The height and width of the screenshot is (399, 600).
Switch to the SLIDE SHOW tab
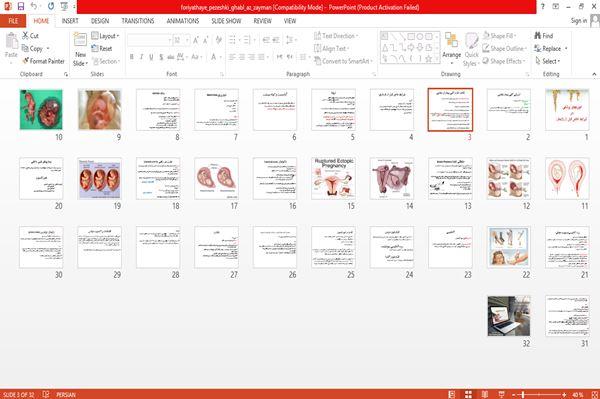(226, 21)
